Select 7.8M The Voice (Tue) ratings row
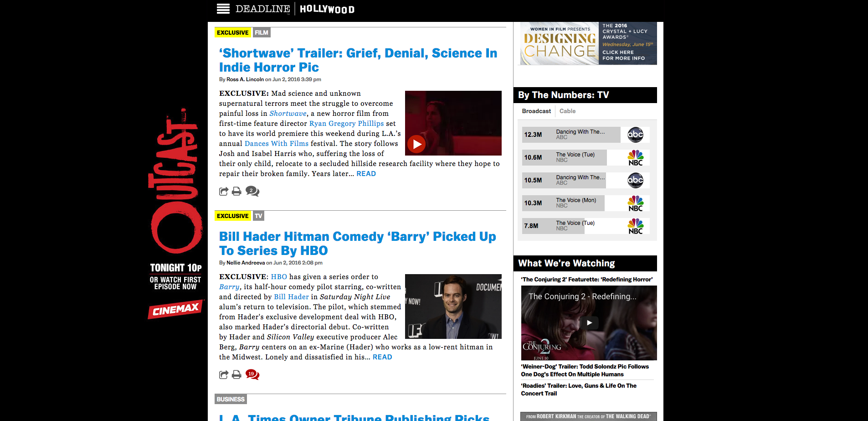The width and height of the screenshot is (868, 421). click(x=586, y=226)
